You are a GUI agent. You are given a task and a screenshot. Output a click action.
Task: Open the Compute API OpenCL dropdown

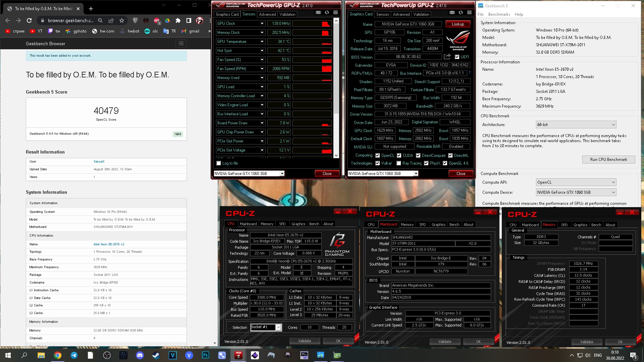576,182
